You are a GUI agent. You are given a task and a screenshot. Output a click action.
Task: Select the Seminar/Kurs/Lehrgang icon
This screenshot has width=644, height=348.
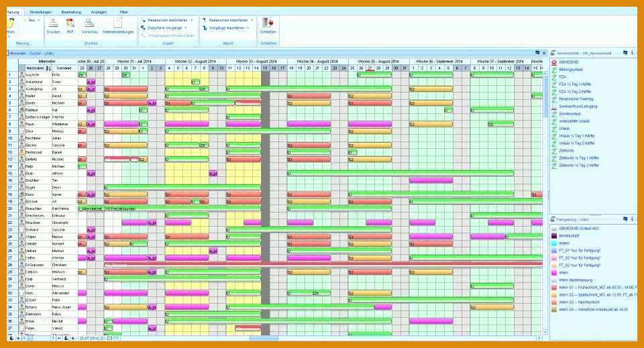click(554, 107)
